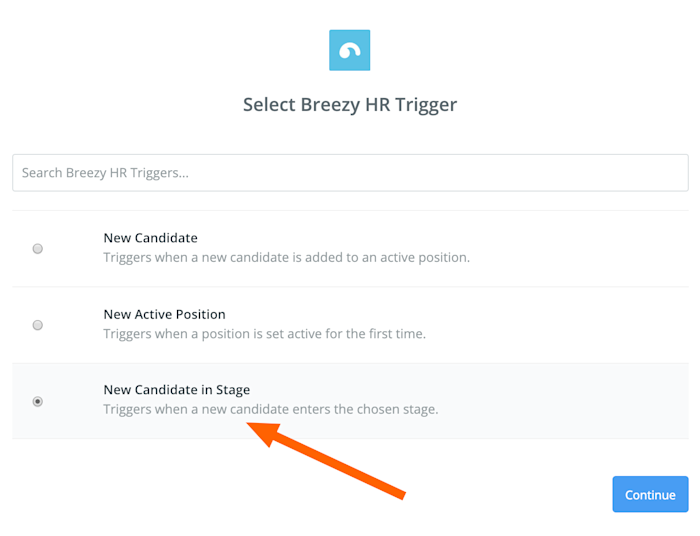Click the Breezy HR logo icon
700x536 pixels.
pyautogui.click(x=350, y=50)
